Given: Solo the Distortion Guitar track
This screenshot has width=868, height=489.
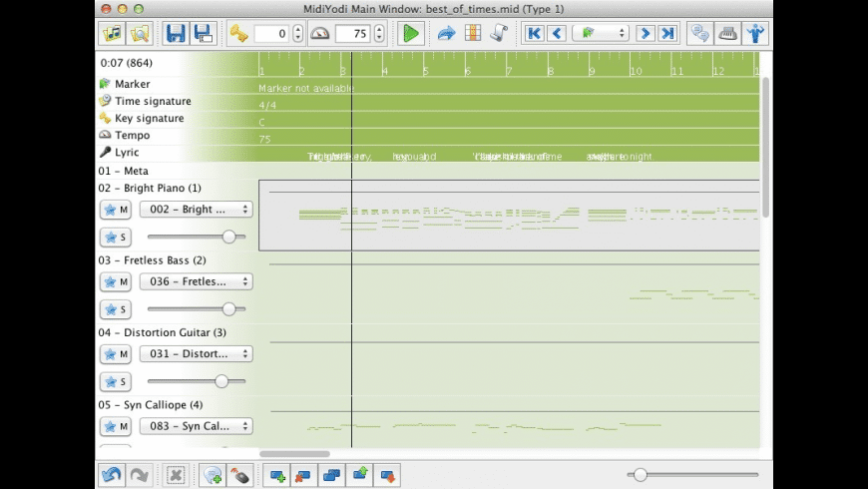Looking at the screenshot, I should pyautogui.click(x=115, y=381).
